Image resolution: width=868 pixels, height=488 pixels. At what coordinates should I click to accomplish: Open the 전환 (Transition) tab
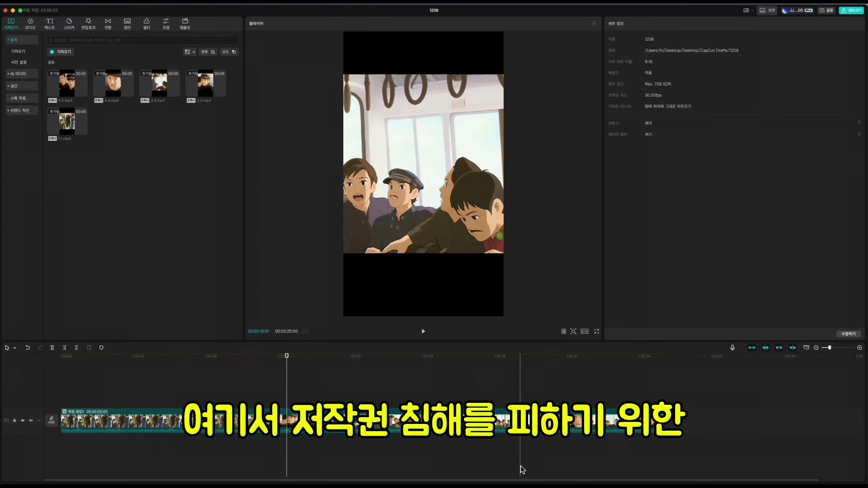pyautogui.click(x=108, y=24)
